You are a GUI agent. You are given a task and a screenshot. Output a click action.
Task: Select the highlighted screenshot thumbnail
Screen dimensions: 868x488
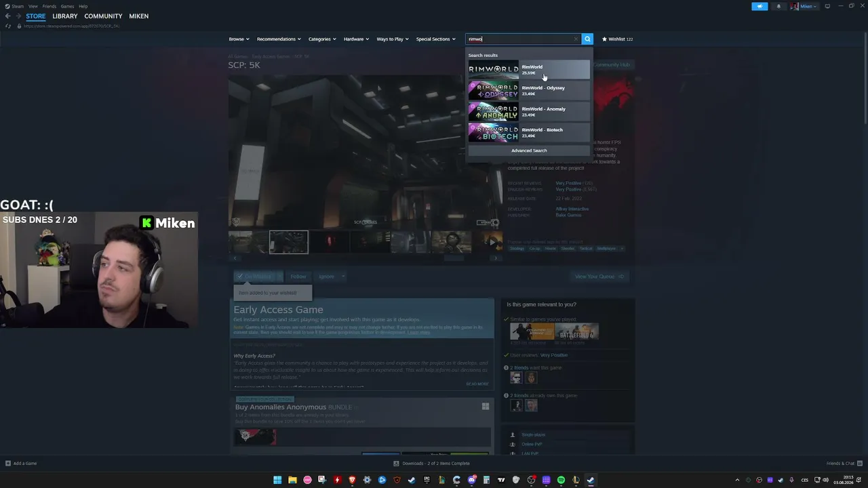[289, 242]
